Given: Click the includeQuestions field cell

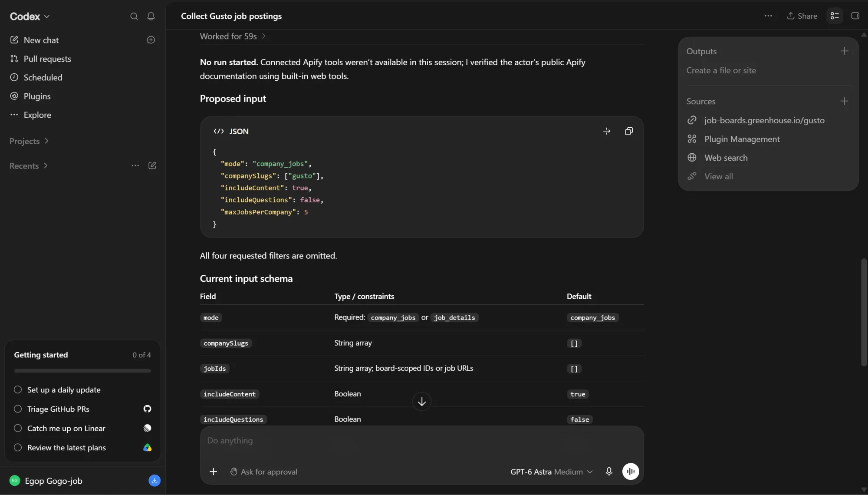Looking at the screenshot, I should tap(233, 419).
